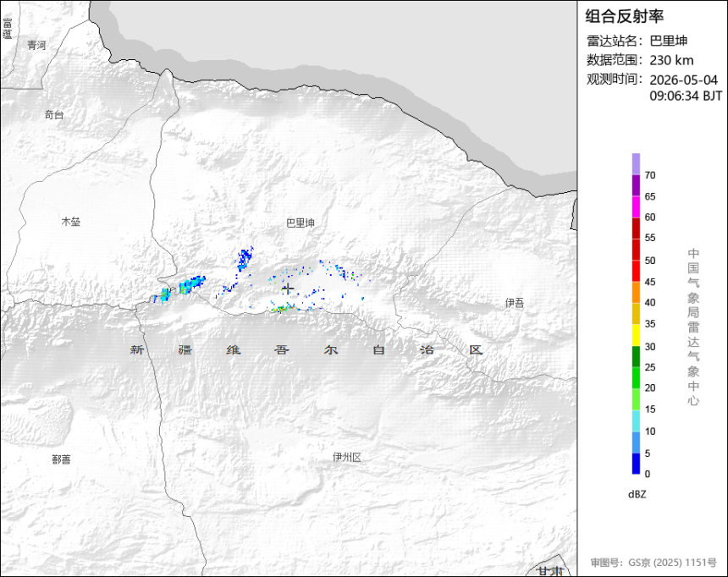Click the cyan 10-15 dBZ legend swatch

click(636, 420)
